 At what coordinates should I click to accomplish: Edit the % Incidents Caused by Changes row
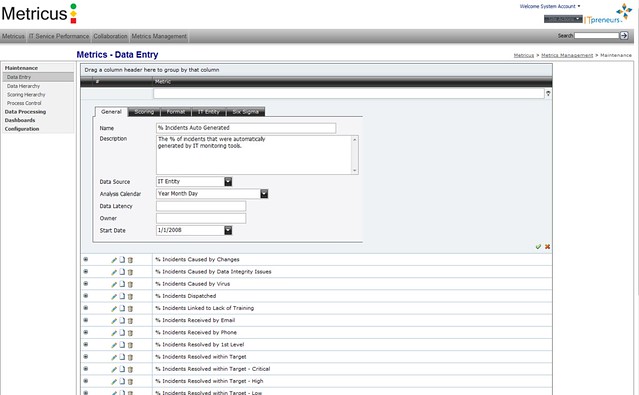[x=114, y=260]
